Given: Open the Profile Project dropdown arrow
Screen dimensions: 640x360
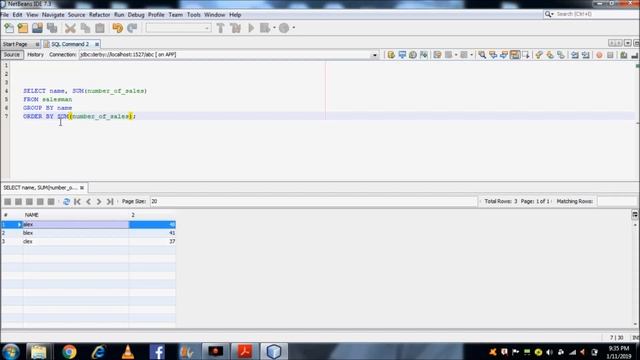Looking at the screenshot, I should click(293, 28).
